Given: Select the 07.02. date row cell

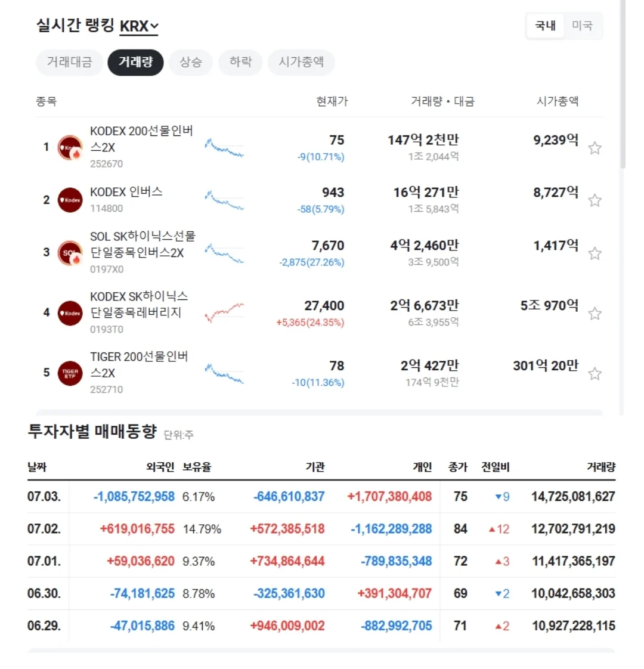Looking at the screenshot, I should tap(44, 529).
